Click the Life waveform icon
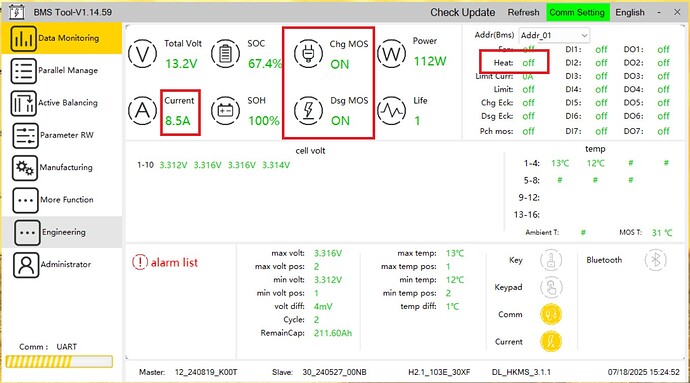 pyautogui.click(x=391, y=110)
